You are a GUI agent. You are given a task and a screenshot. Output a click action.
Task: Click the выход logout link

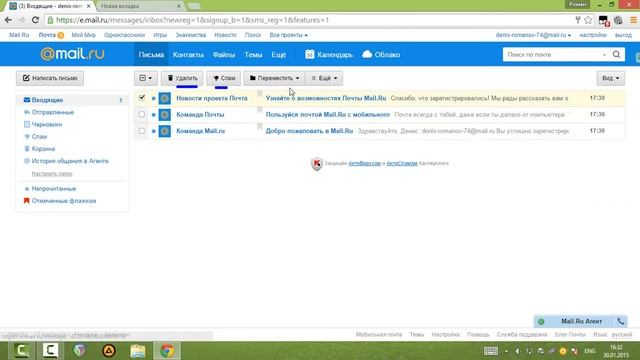click(623, 35)
